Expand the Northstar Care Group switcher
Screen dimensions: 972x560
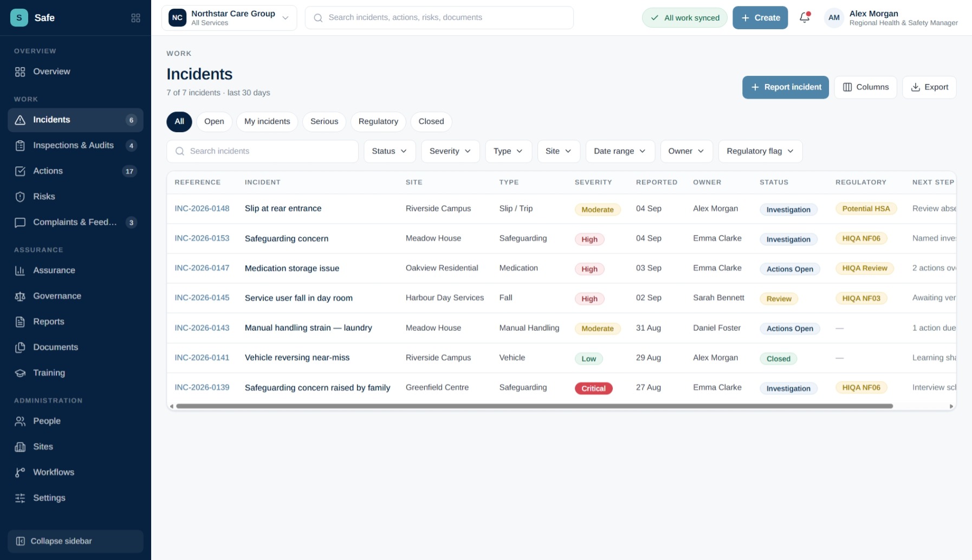coord(229,18)
